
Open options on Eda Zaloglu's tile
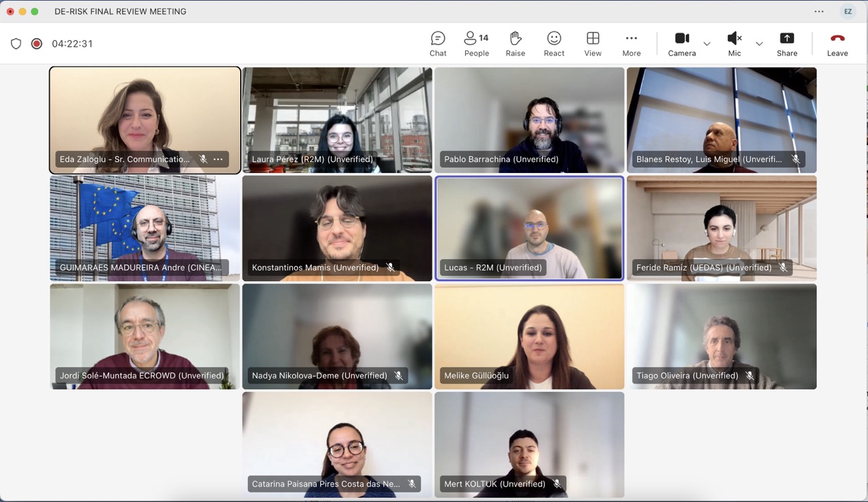pyautogui.click(x=218, y=159)
